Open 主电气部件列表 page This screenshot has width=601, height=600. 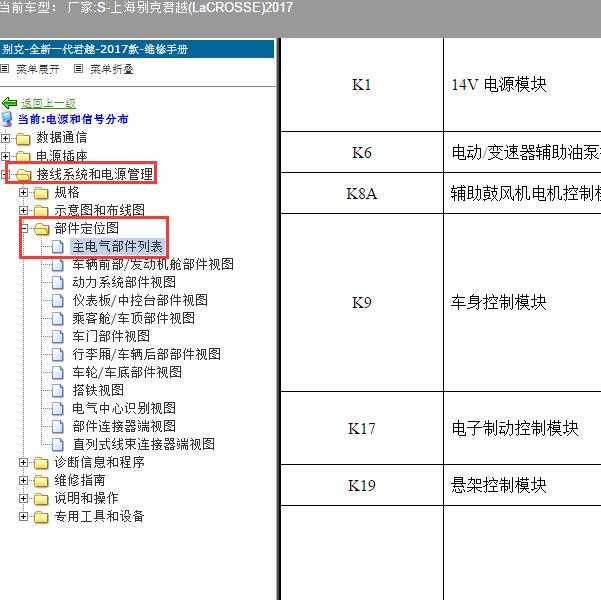pos(117,246)
